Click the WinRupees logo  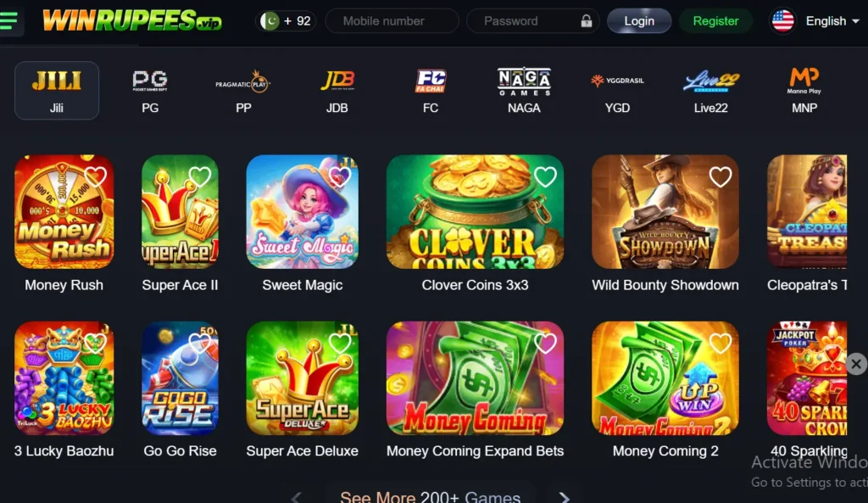(x=131, y=20)
